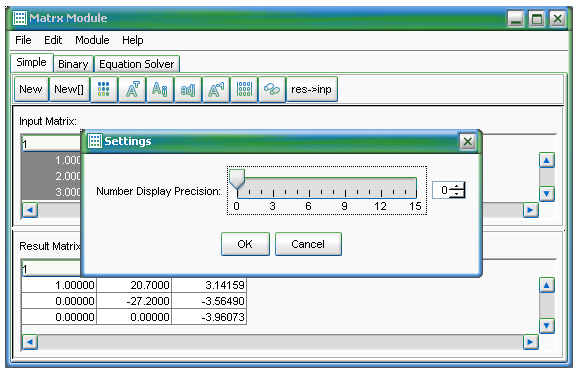
Task: Click the precision number input field
Action: [441, 190]
